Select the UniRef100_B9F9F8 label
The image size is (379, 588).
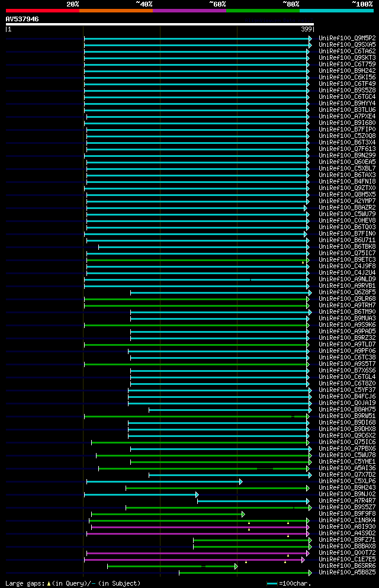pyautogui.click(x=347, y=514)
